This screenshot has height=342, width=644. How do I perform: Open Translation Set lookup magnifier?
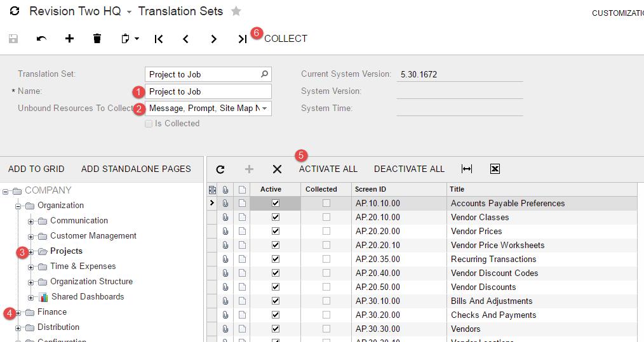coord(264,74)
